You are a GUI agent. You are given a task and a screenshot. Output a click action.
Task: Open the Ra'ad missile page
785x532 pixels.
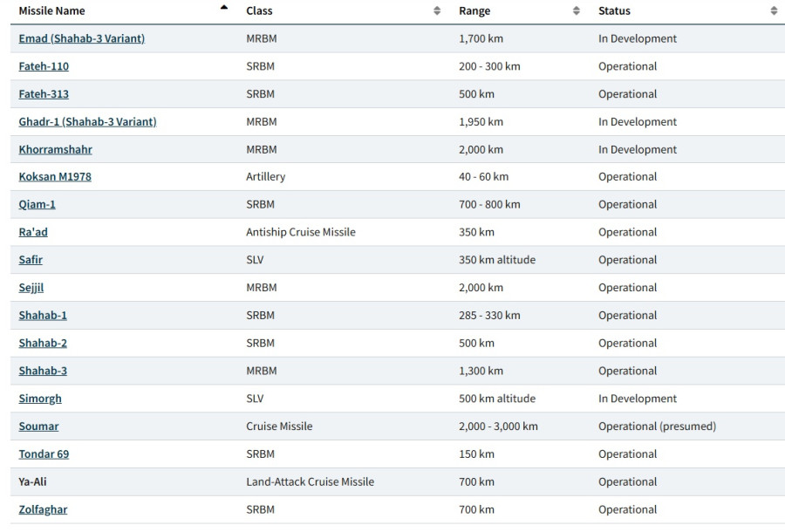click(33, 232)
